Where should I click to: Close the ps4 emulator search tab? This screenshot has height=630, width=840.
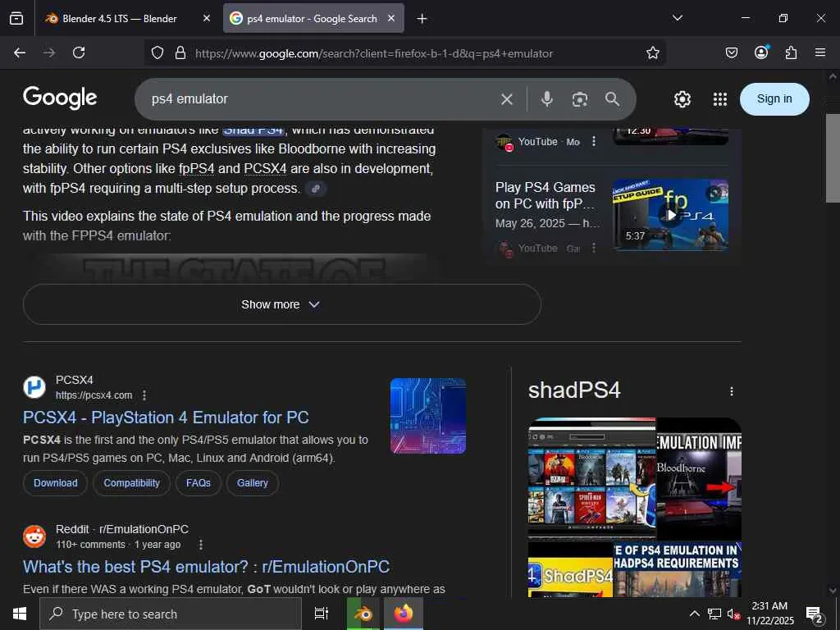(391, 18)
